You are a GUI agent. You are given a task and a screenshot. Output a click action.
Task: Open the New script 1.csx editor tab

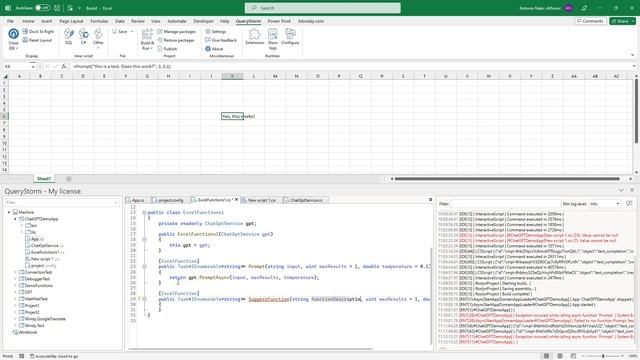pos(261,200)
